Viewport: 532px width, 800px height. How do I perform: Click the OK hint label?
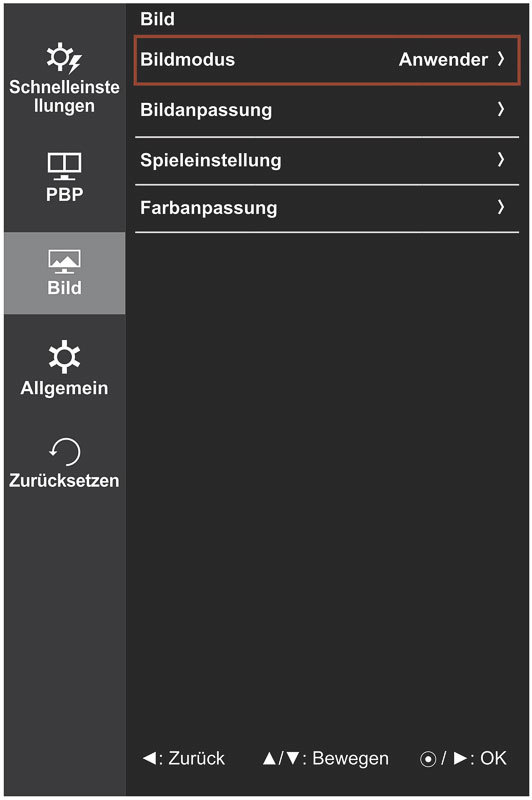point(493,758)
